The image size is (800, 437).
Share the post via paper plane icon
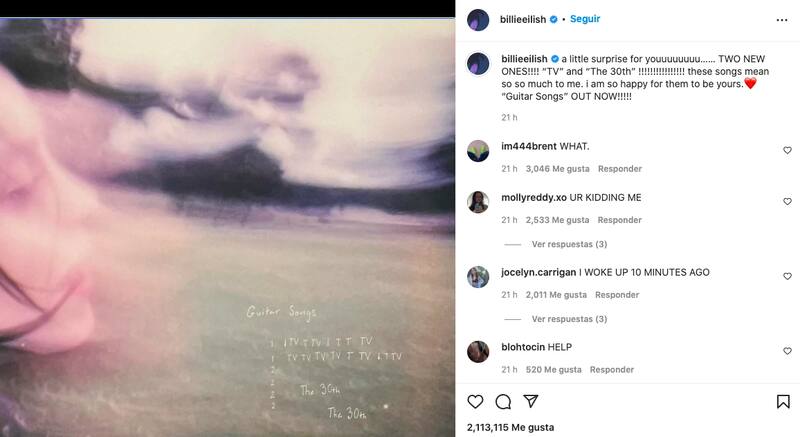tap(531, 401)
